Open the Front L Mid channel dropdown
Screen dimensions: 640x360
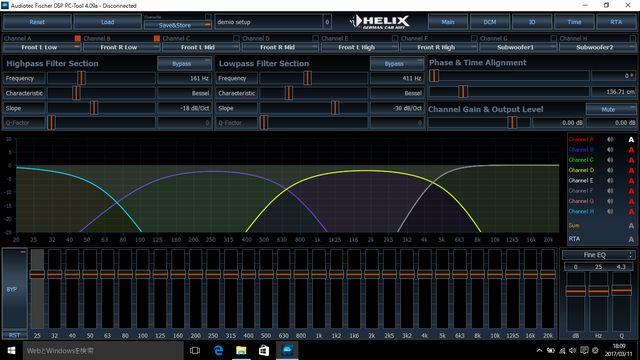pyautogui.click(x=200, y=47)
